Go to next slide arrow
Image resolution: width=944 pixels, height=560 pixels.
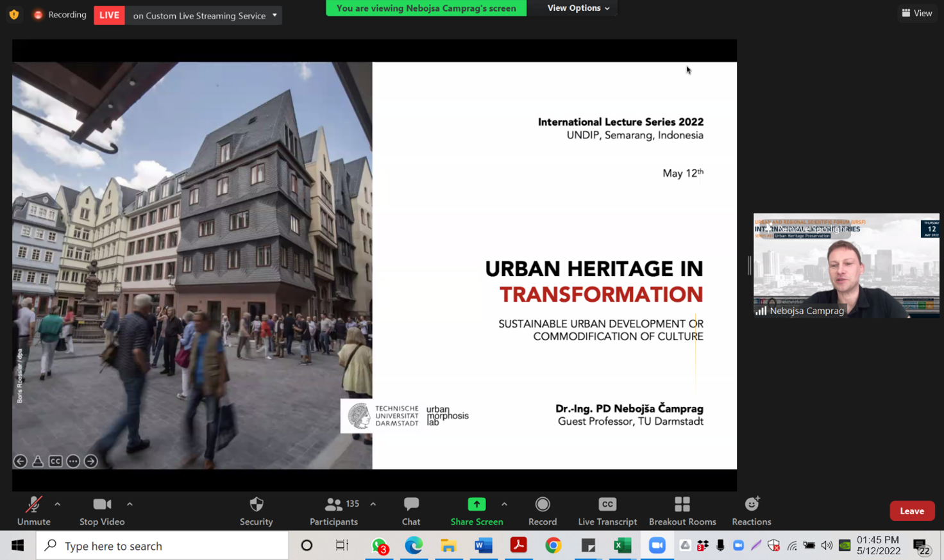pyautogui.click(x=91, y=461)
